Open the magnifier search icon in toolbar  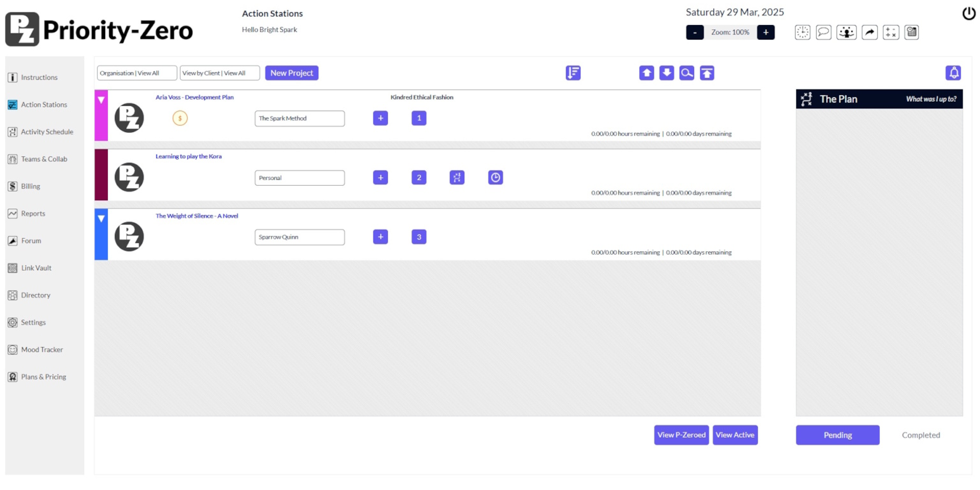click(687, 73)
